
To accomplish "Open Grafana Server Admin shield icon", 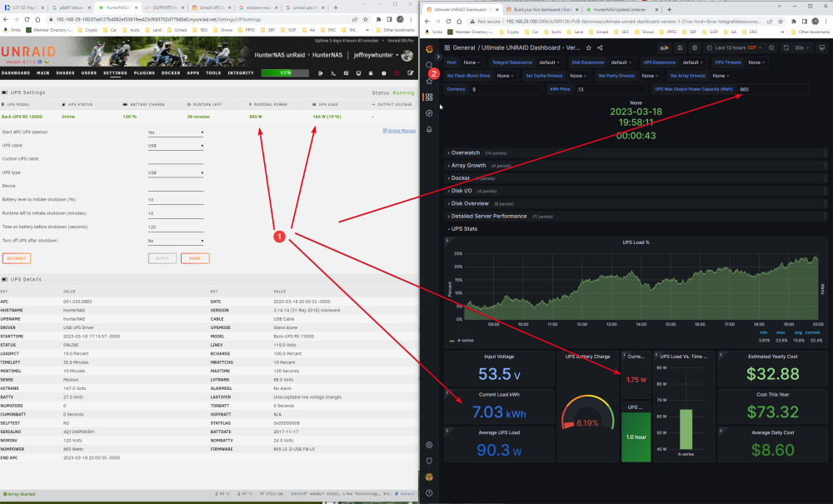I will 429,461.
